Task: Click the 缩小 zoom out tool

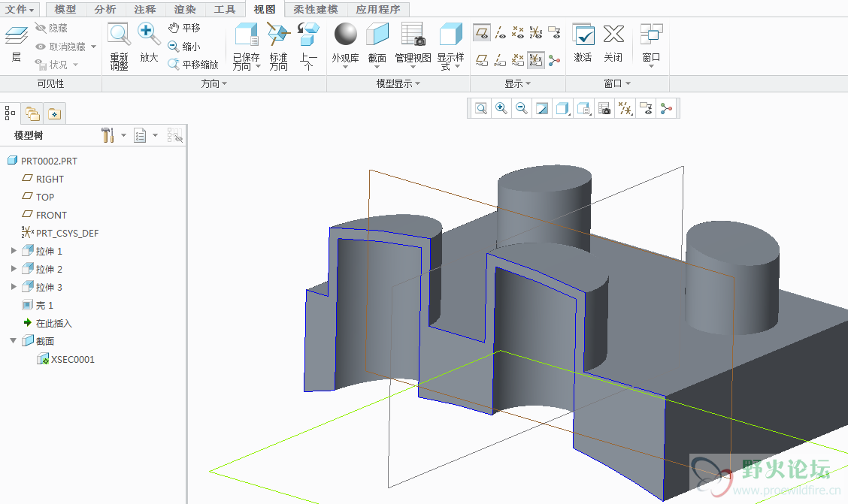Action: point(184,47)
